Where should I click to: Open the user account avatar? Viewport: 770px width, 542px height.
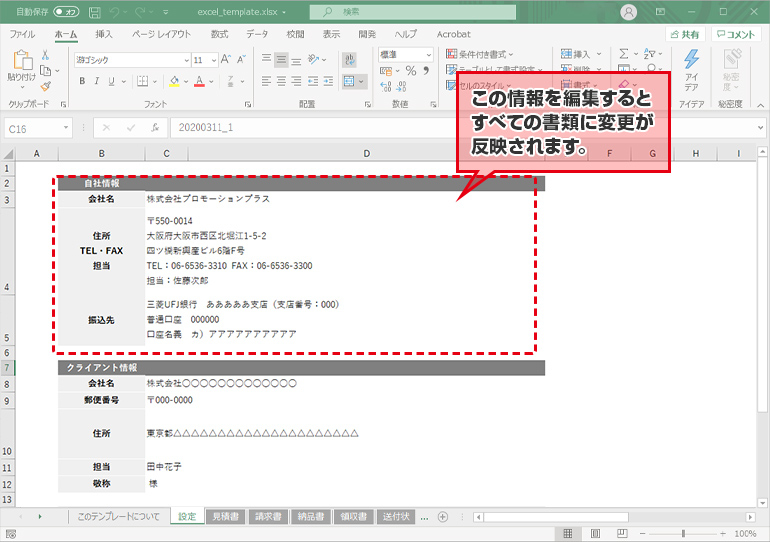click(x=628, y=12)
